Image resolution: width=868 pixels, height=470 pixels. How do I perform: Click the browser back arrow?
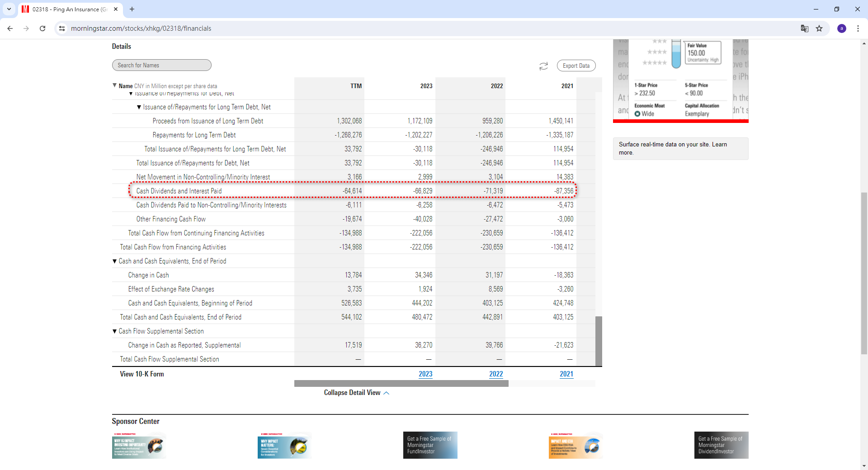[x=10, y=28]
